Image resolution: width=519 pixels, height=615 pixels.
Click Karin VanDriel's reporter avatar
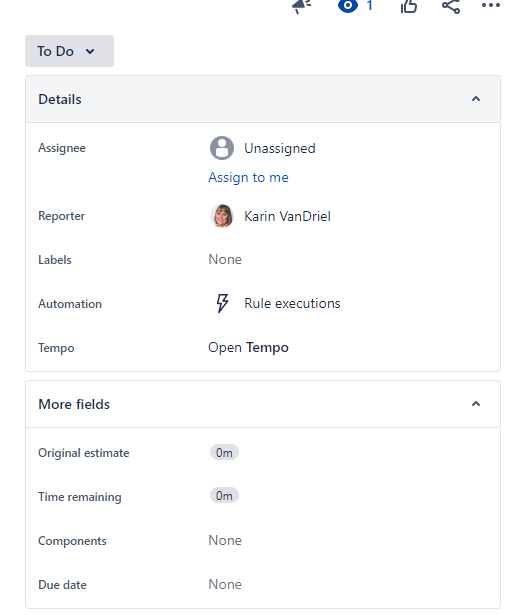222,216
